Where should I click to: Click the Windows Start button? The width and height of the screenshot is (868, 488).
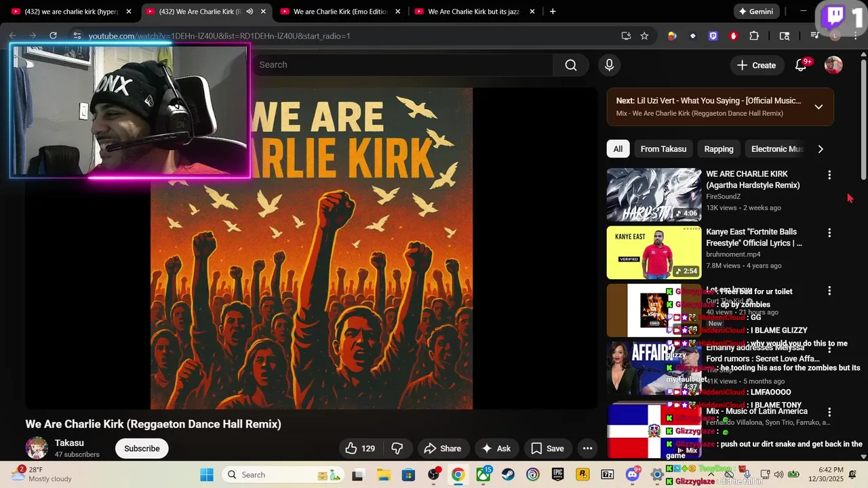coord(207,474)
